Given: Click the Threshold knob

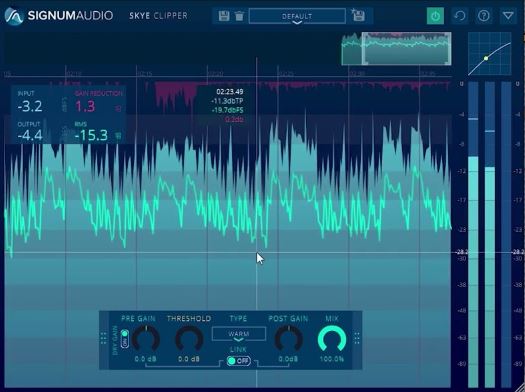Looking at the screenshot, I should point(189,339).
